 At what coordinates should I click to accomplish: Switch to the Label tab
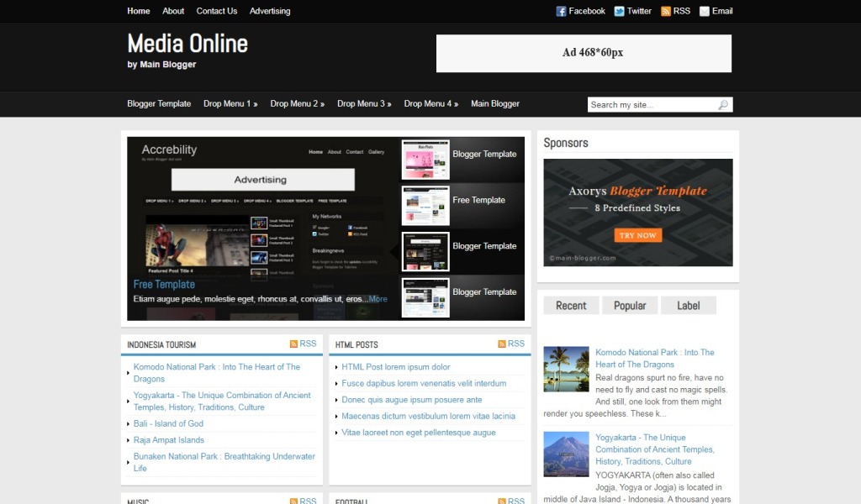tap(689, 306)
